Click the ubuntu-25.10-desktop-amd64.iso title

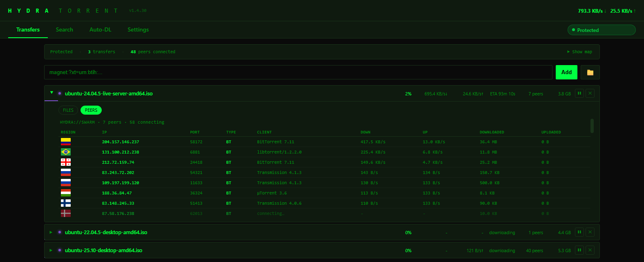pos(103,251)
